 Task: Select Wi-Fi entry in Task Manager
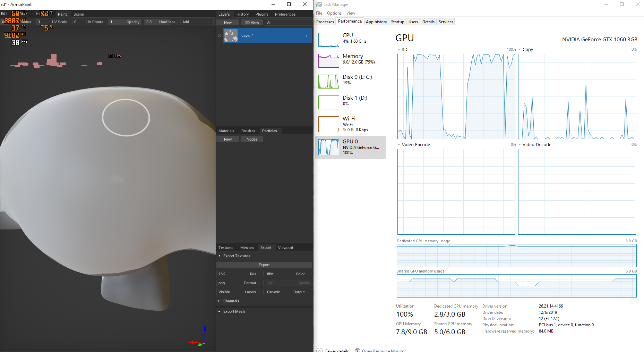click(x=350, y=124)
